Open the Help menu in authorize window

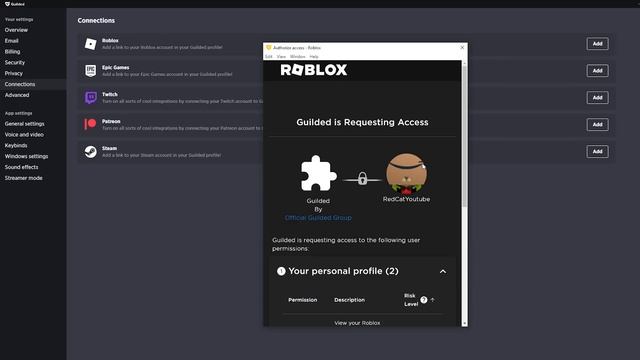click(x=314, y=57)
